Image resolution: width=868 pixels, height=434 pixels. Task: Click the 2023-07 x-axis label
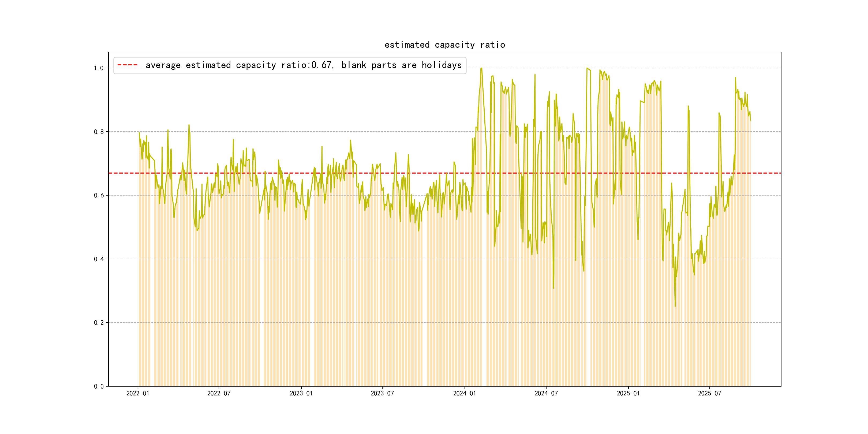(382, 393)
